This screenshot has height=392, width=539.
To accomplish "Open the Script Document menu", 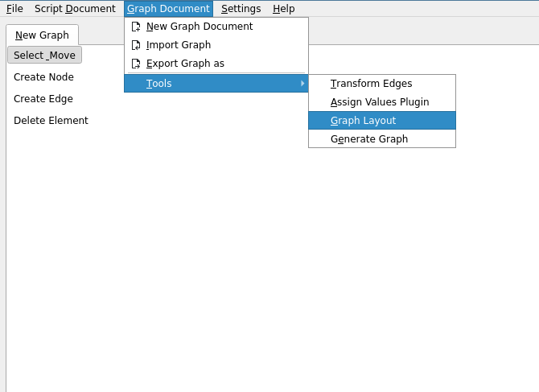I will pos(75,9).
